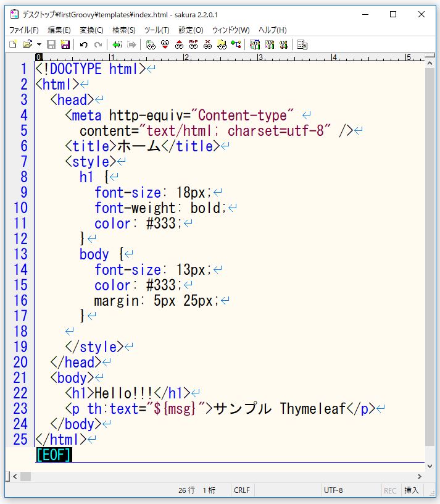The height and width of the screenshot is (504, 440).
Task: Click the Undo arrow icon
Action: pyautogui.click(x=83, y=44)
